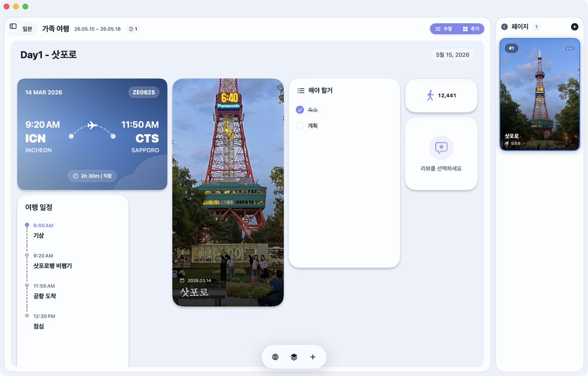Click the walking steps icon
The height and width of the screenshot is (376, 588).
430,96
